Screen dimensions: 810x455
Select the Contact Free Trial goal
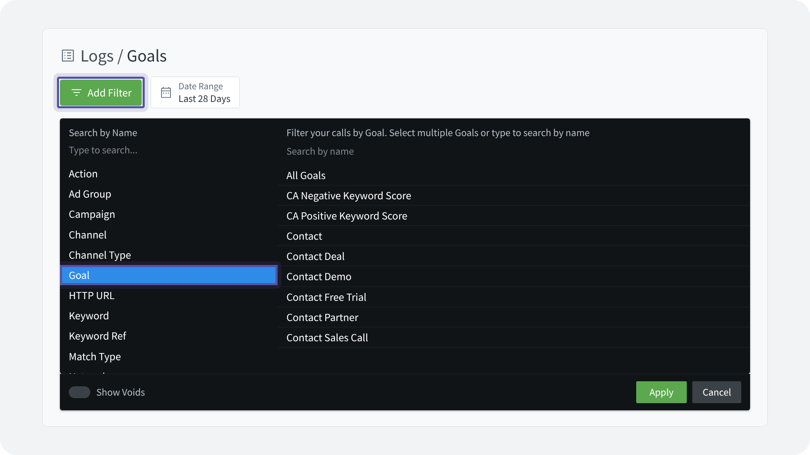click(514, 297)
